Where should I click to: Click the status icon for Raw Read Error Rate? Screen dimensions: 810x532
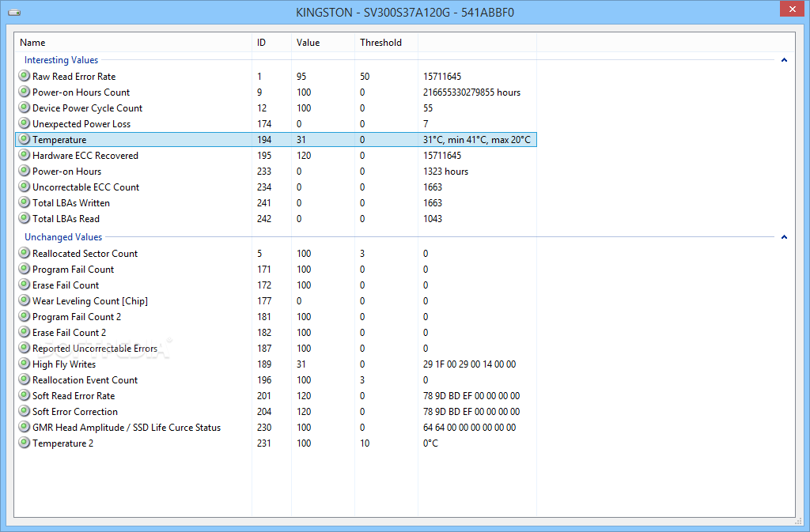(x=25, y=76)
